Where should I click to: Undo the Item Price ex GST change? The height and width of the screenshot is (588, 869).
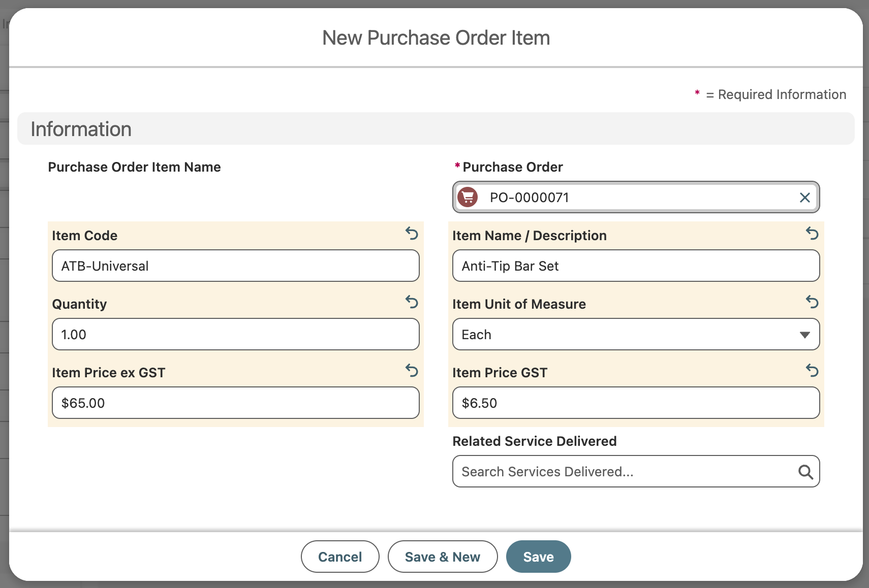[x=412, y=371]
